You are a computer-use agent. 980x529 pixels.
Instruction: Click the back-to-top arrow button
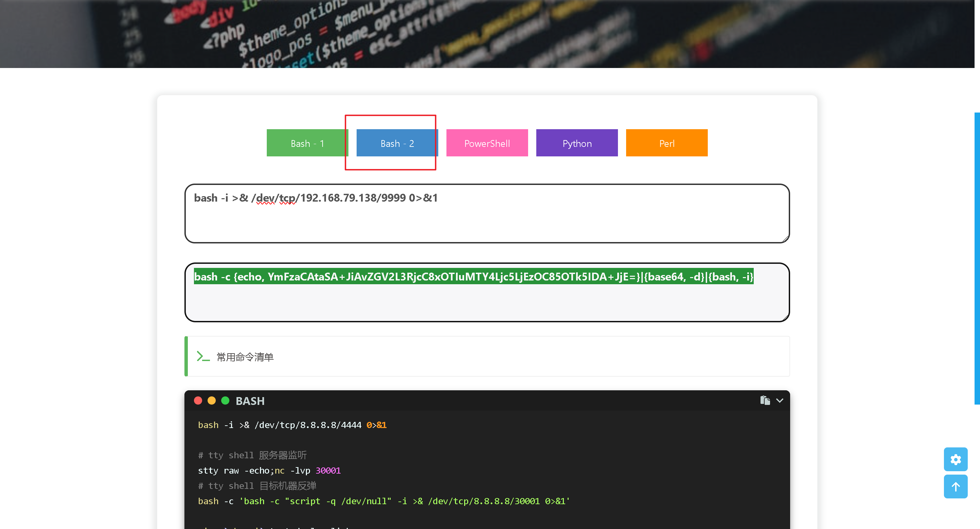coord(955,487)
